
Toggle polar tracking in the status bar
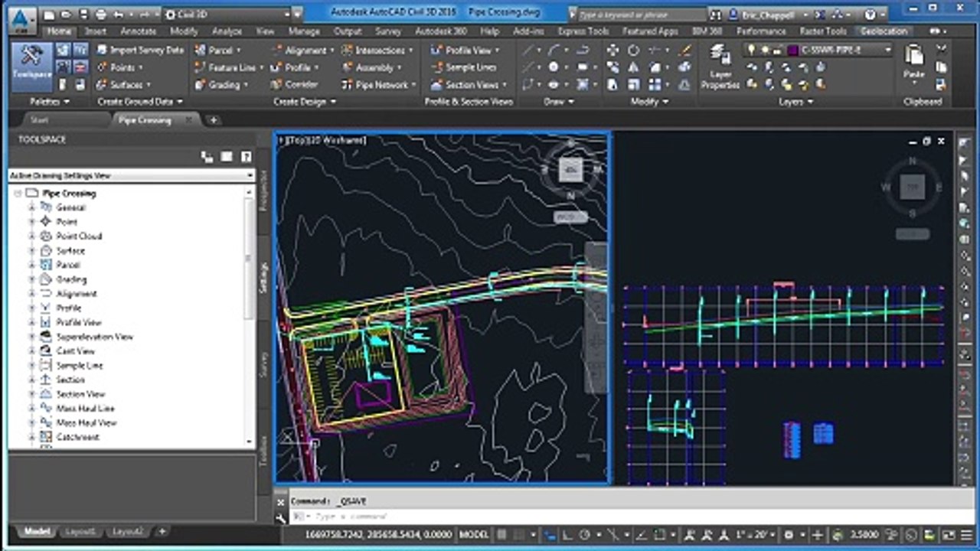[x=585, y=534]
